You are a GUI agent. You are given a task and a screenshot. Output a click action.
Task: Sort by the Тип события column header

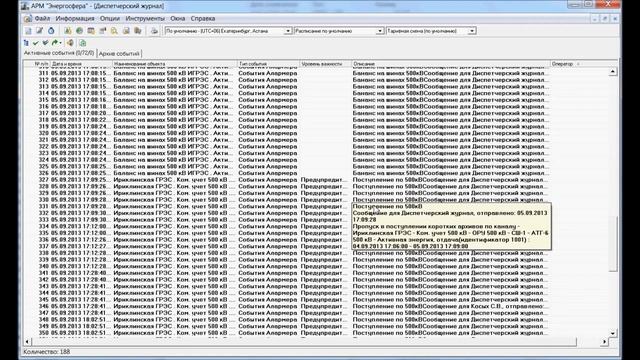pyautogui.click(x=269, y=64)
